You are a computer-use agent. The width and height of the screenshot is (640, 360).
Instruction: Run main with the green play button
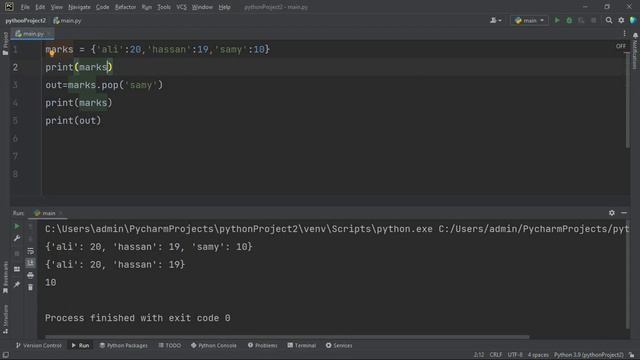[x=557, y=20]
